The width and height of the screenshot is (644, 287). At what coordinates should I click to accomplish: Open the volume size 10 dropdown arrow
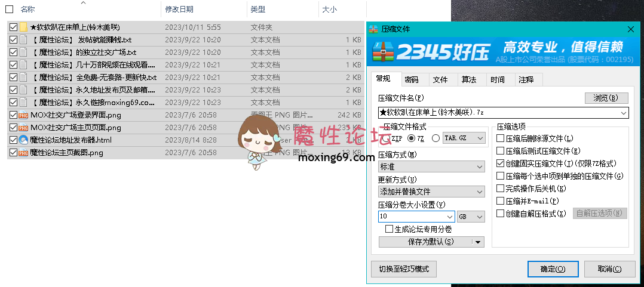tap(450, 217)
